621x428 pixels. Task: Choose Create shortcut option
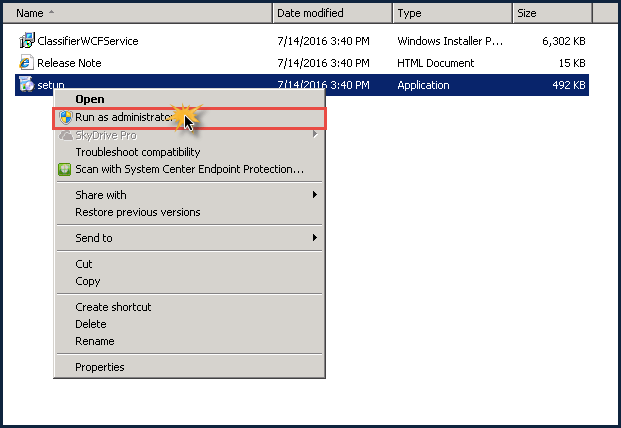[113, 307]
